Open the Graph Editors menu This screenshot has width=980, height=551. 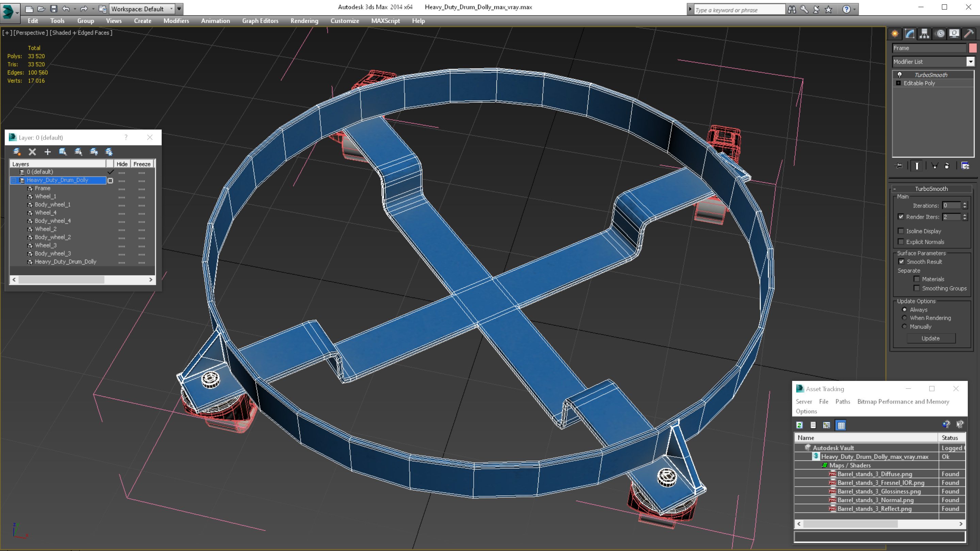click(260, 21)
